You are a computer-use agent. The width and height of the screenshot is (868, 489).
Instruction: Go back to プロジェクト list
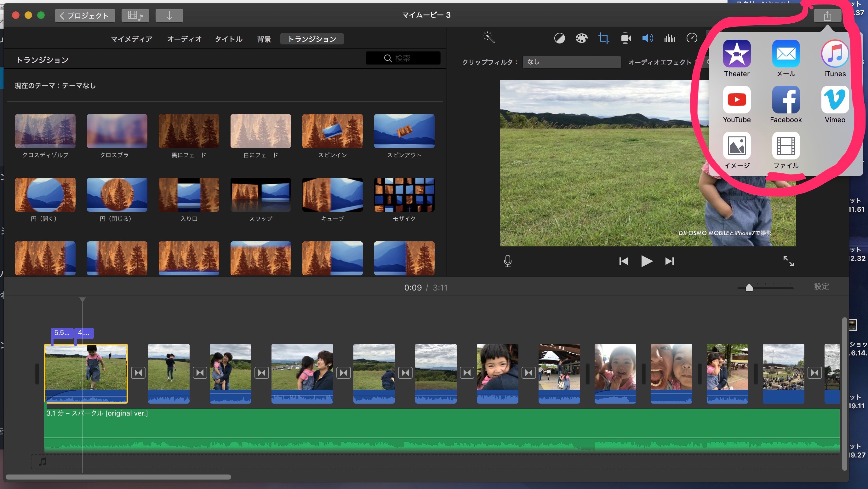pyautogui.click(x=85, y=15)
